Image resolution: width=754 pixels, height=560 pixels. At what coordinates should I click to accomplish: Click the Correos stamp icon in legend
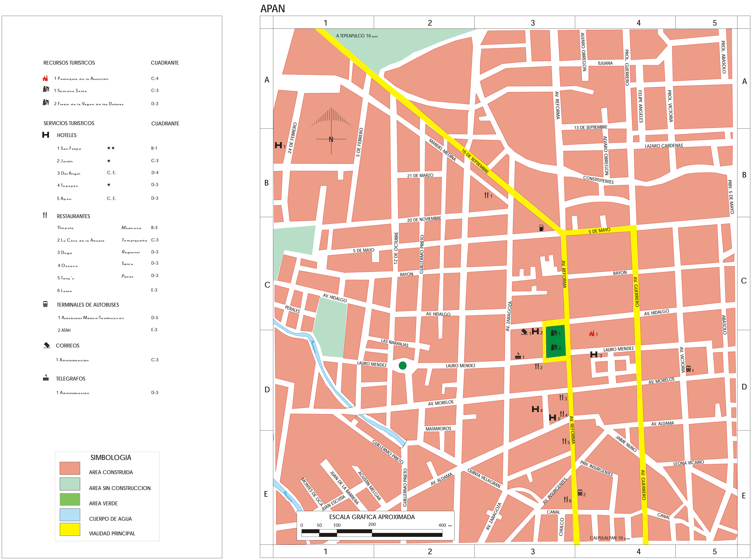click(x=47, y=345)
